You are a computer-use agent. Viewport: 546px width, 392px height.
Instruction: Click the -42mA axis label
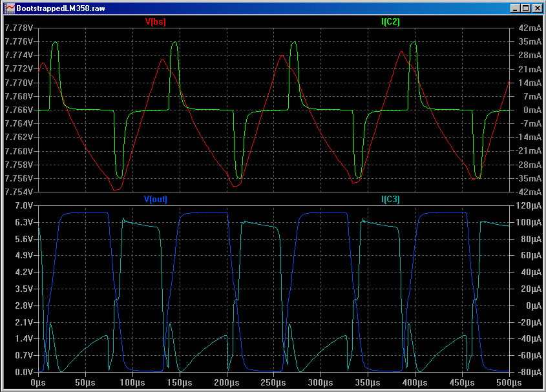point(529,192)
